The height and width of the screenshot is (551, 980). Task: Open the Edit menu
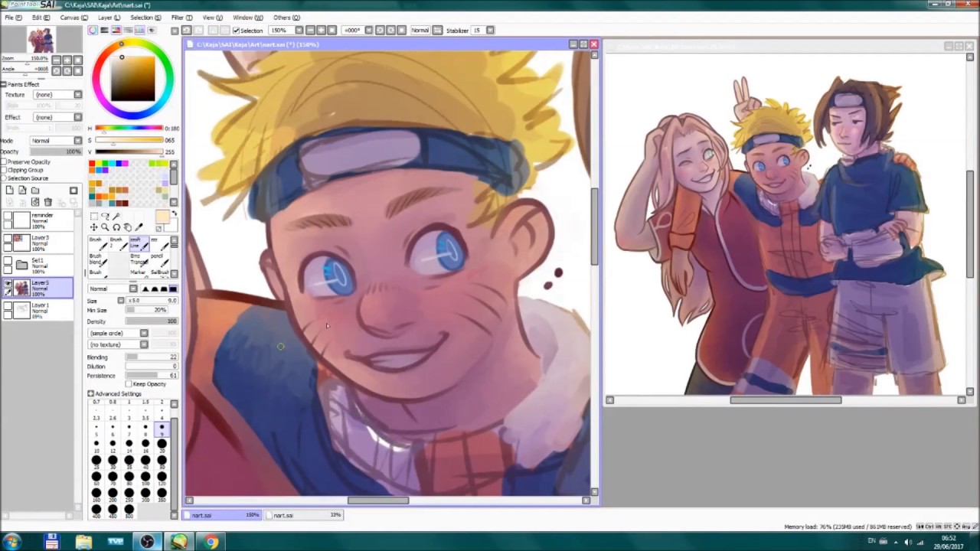41,18
